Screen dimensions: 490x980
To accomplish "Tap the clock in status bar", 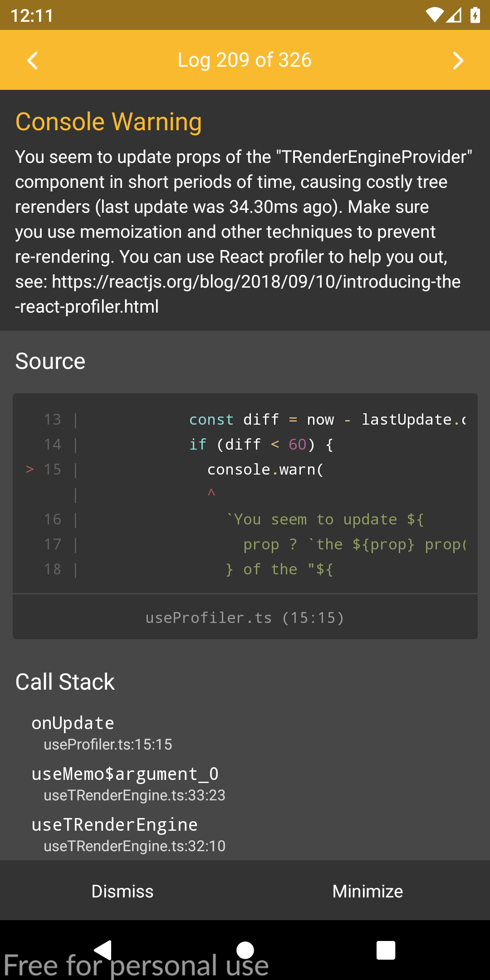I will [x=32, y=16].
